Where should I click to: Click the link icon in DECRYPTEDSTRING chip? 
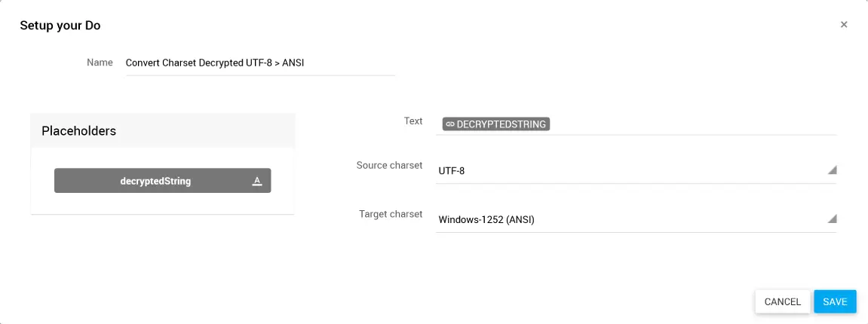click(x=449, y=124)
